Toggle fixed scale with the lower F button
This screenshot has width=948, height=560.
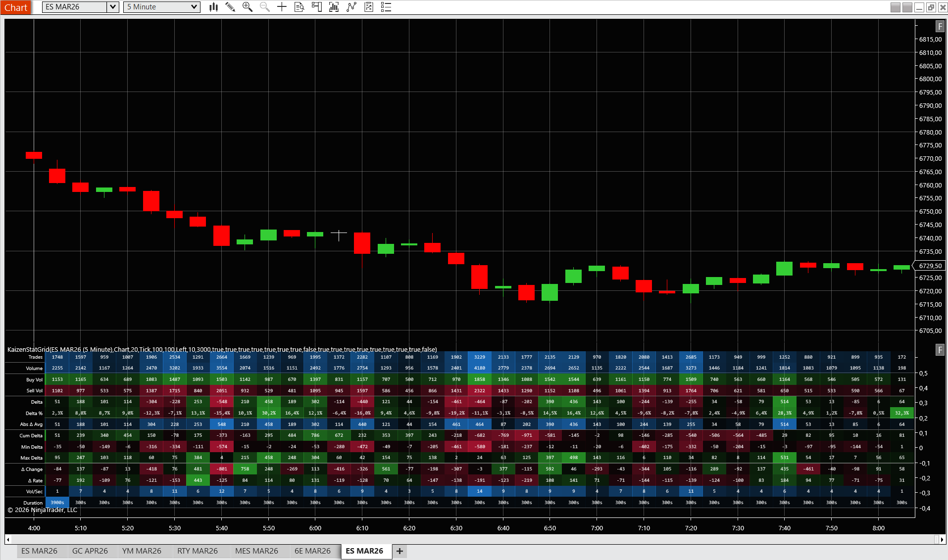(940, 350)
